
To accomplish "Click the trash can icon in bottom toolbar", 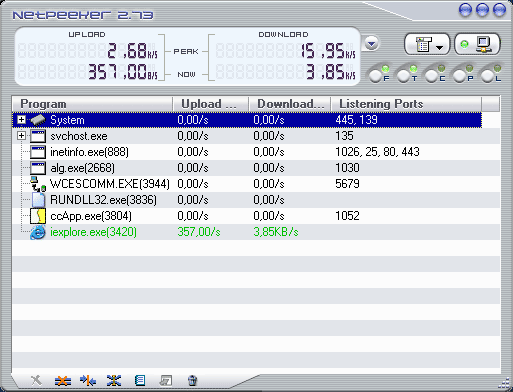I will pos(192,380).
